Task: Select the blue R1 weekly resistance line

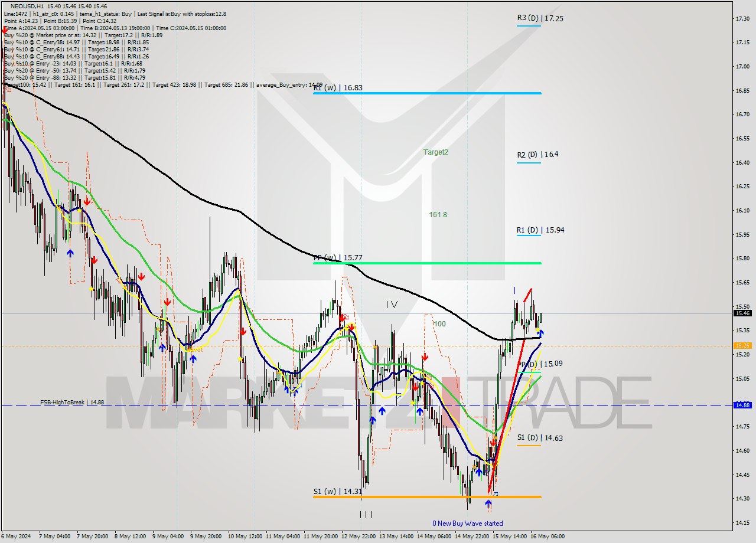Action: [x=427, y=93]
